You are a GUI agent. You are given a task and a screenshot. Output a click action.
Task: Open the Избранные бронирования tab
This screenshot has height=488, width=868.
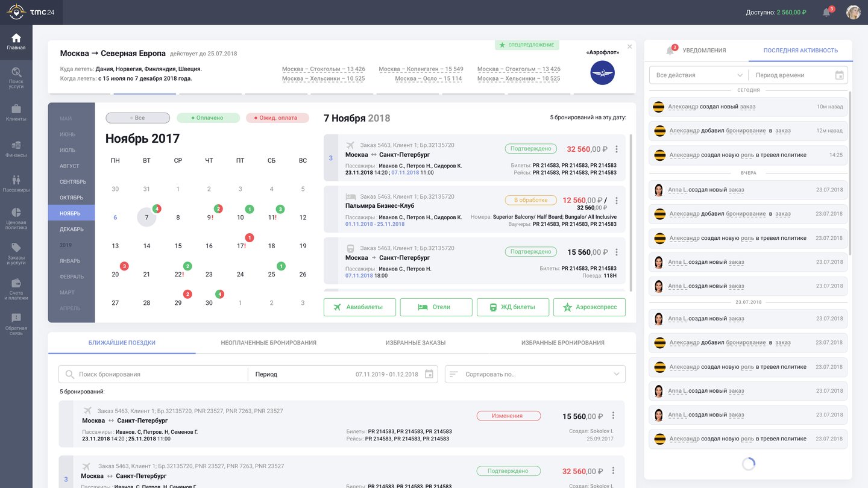[x=563, y=343]
